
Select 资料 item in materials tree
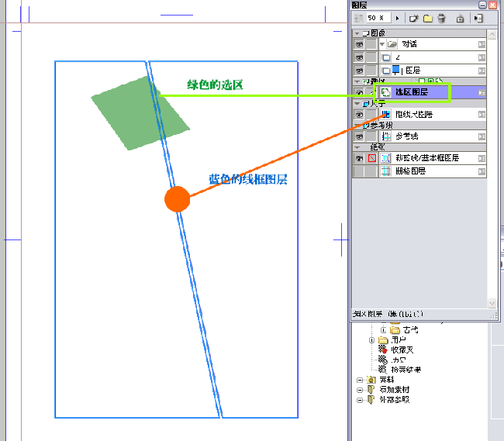pos(386,380)
